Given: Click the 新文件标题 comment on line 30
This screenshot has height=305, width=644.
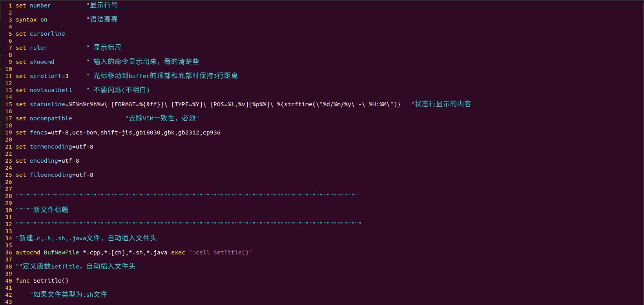Looking at the screenshot, I should point(42,210).
